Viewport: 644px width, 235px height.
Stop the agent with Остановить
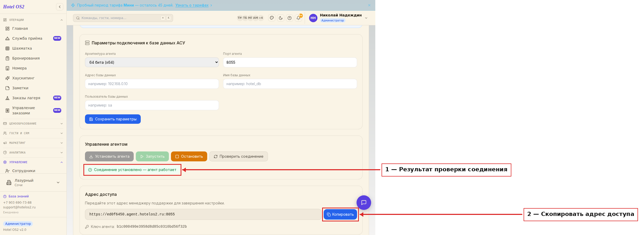coord(189,156)
